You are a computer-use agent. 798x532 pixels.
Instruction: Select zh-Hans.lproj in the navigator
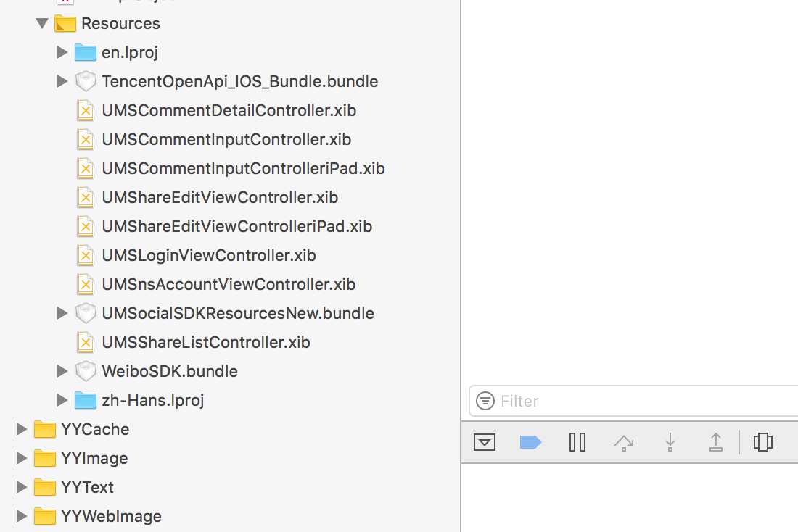click(152, 400)
